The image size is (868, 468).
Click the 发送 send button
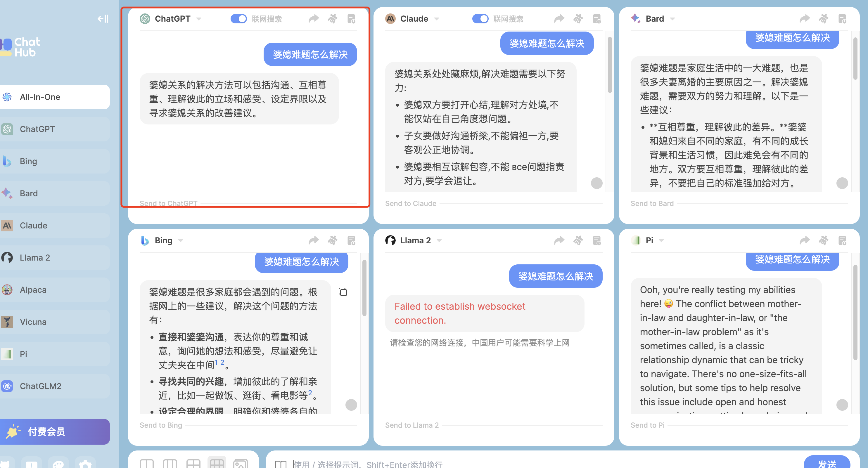tap(827, 462)
